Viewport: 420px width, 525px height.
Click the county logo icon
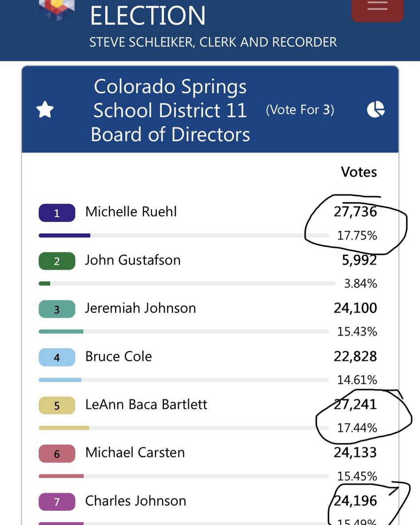tap(57, 9)
